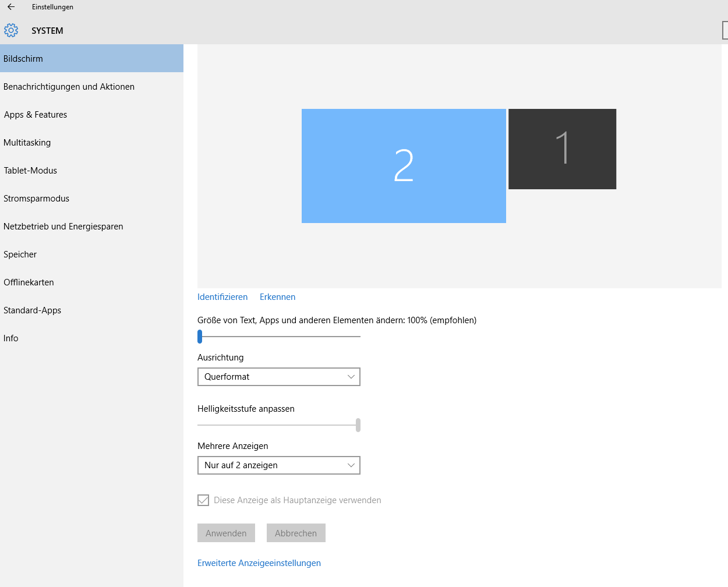The height and width of the screenshot is (587, 728).
Task: Click the Abbrechen button
Action: coord(296,533)
